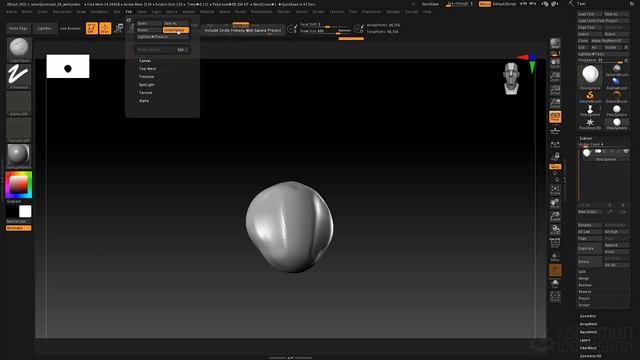Collapse the Subtool section header
640x360 pixels.
click(586, 138)
